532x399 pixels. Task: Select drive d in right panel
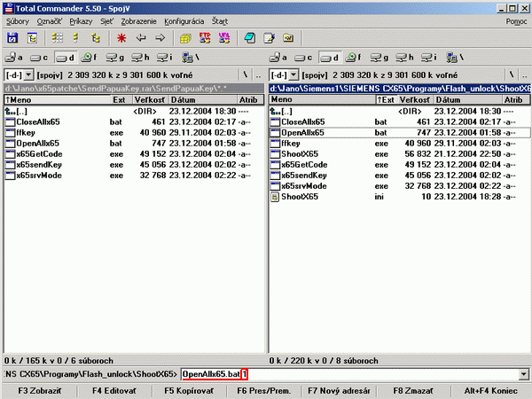click(x=330, y=58)
